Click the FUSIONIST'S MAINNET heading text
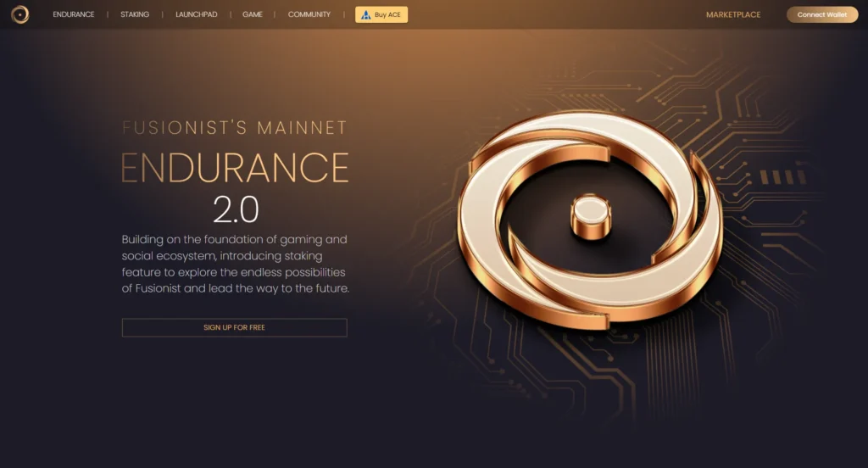 (235, 128)
